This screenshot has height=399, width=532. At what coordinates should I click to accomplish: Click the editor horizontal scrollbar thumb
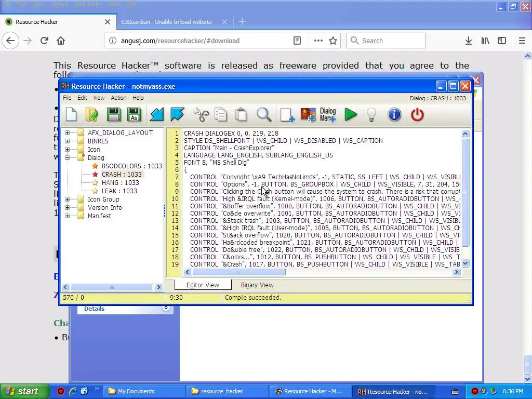239,272
